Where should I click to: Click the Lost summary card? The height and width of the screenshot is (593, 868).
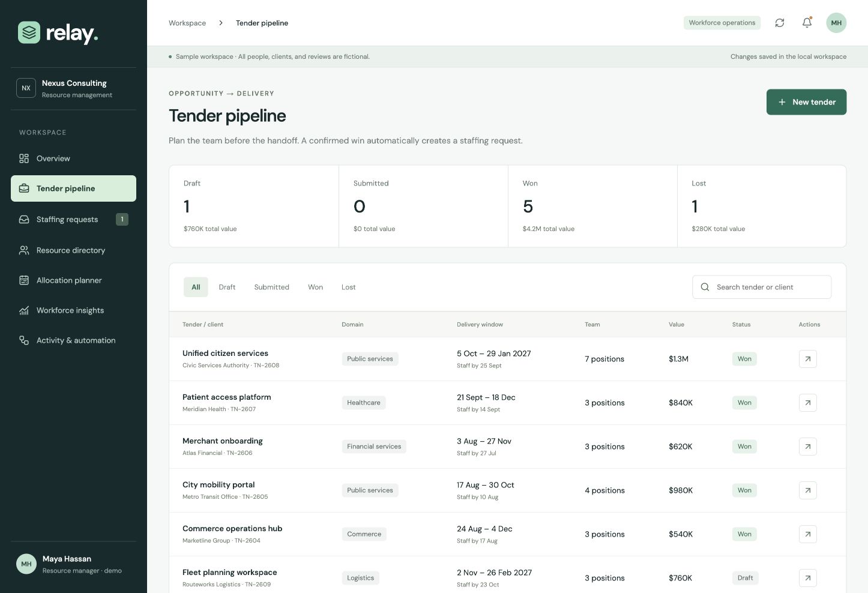click(762, 206)
